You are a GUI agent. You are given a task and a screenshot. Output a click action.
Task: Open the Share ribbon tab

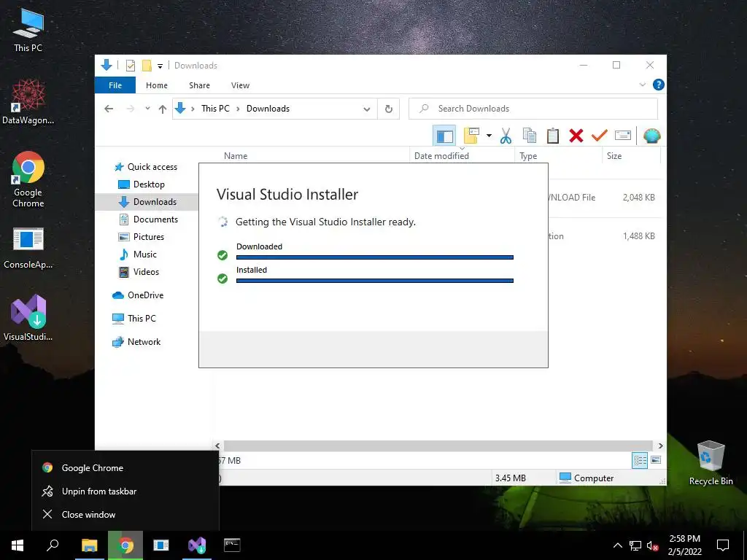click(199, 85)
